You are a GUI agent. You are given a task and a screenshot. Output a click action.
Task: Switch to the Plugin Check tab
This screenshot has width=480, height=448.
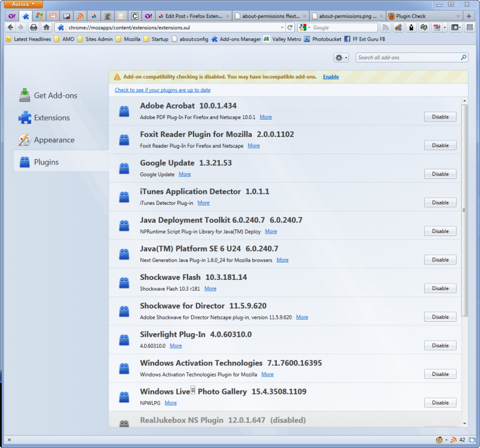tap(425, 16)
